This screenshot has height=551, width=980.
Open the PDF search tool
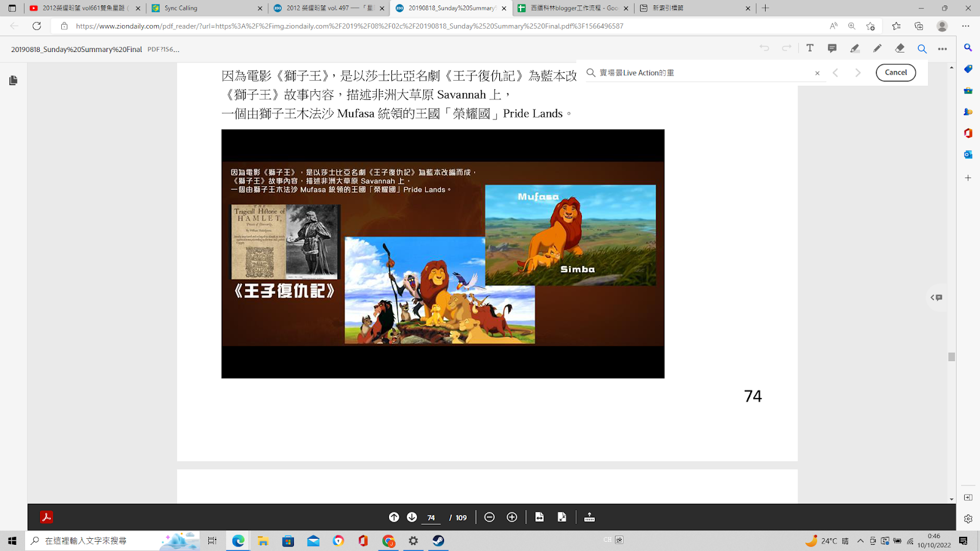[x=922, y=48]
